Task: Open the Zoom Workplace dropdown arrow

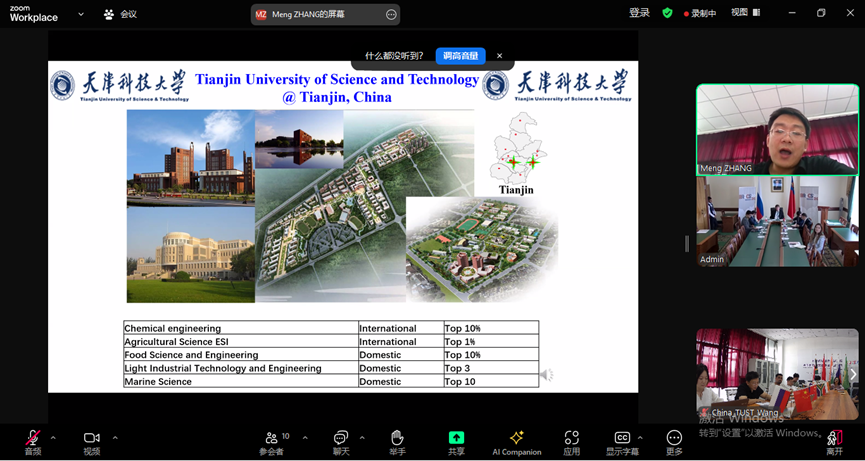Action: (x=81, y=14)
